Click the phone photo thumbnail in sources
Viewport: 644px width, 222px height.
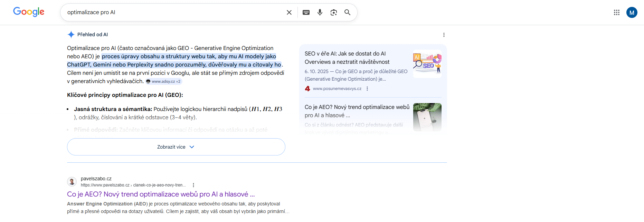427,117
